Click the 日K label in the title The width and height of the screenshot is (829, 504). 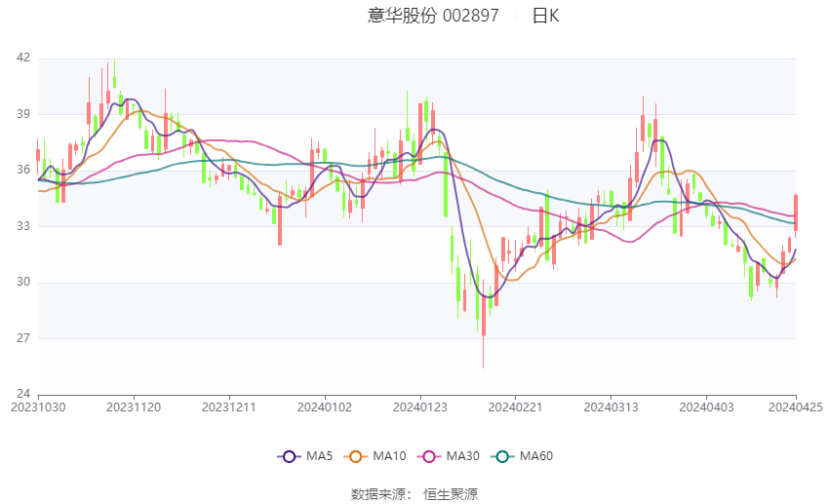tap(545, 16)
